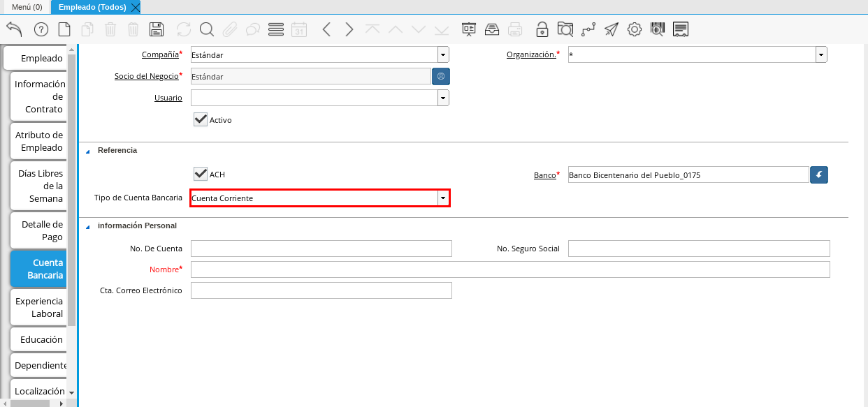Create a new record with the blank page icon
868x407 pixels.
pos(64,29)
